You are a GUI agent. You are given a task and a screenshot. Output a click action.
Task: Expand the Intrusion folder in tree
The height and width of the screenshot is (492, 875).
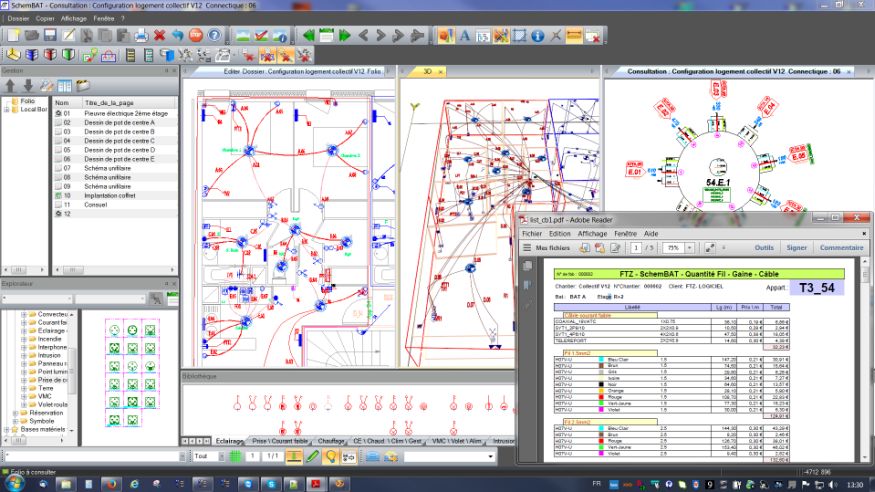(24, 355)
